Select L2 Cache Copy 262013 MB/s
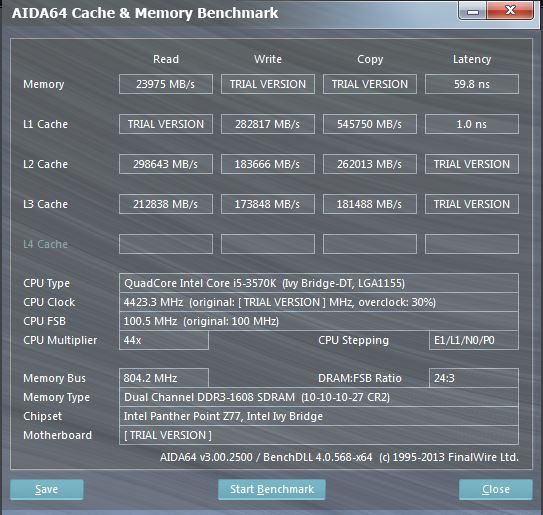 coord(370,164)
